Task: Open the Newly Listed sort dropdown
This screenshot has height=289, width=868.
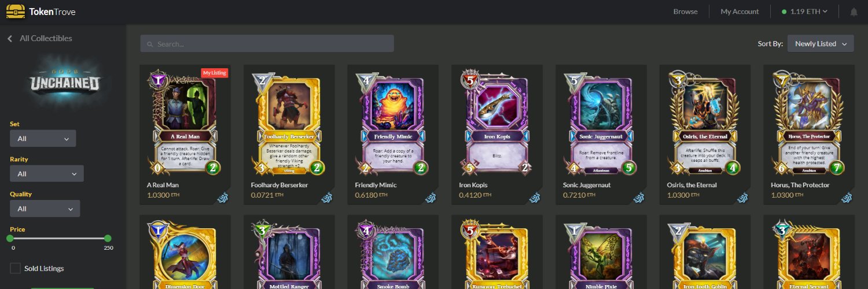Action: point(821,43)
